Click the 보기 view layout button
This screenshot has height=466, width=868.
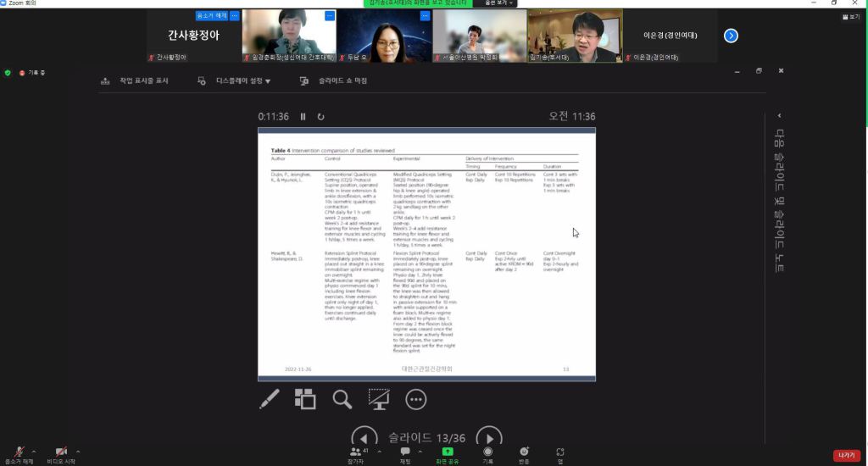[x=851, y=17]
